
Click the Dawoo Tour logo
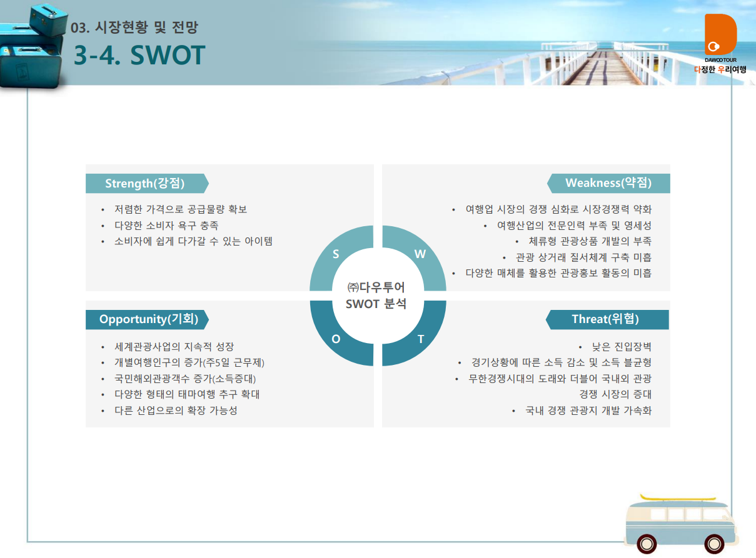pyautogui.click(x=720, y=37)
